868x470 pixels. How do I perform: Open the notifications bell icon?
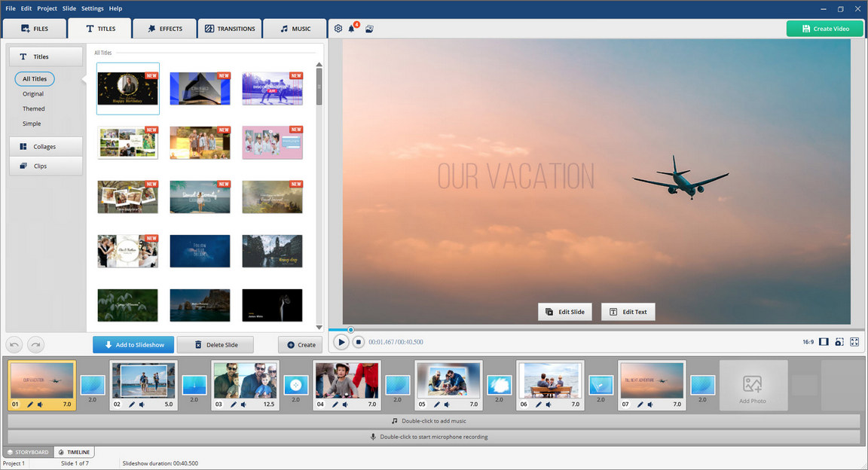click(x=352, y=29)
